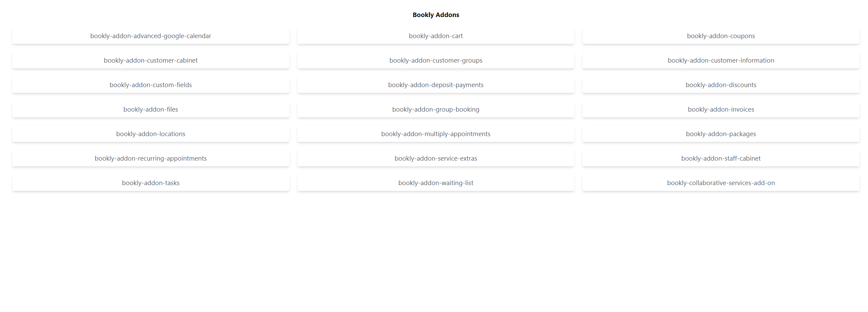This screenshot has height=312, width=868.
Task: Click the Bookly Addons heading
Action: click(436, 15)
